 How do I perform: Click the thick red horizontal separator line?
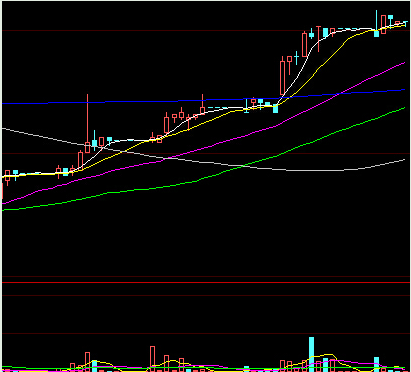click(x=206, y=282)
